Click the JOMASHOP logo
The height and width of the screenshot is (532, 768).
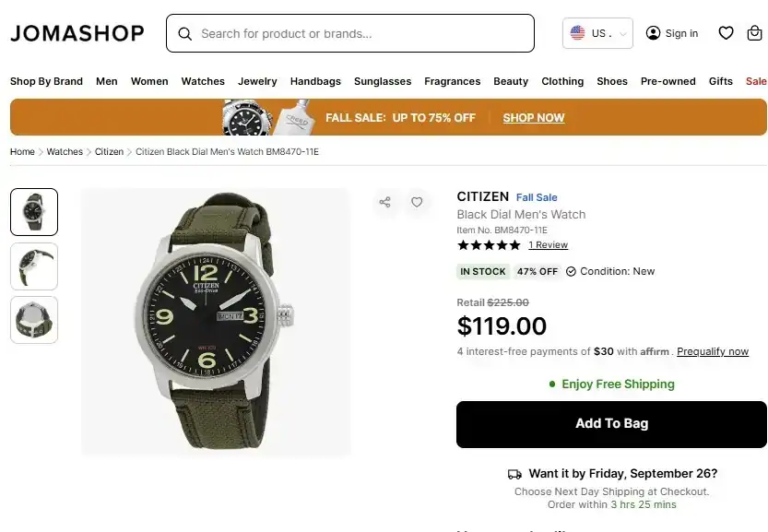pyautogui.click(x=77, y=33)
